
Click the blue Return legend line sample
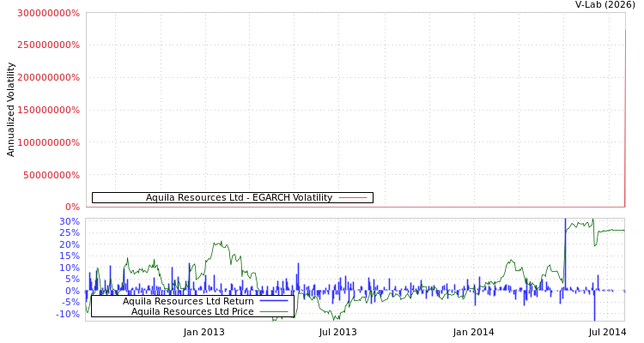coord(273,301)
